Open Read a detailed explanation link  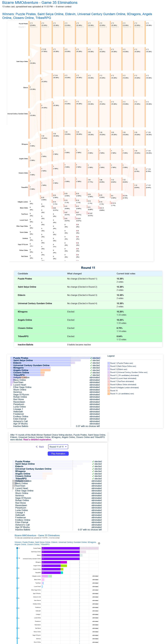point(37,440)
